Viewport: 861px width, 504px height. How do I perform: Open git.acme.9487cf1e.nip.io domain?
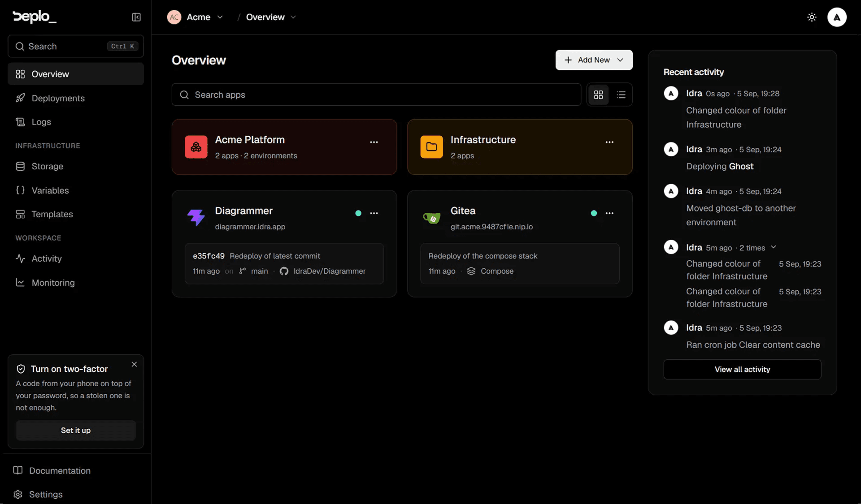pyautogui.click(x=491, y=227)
